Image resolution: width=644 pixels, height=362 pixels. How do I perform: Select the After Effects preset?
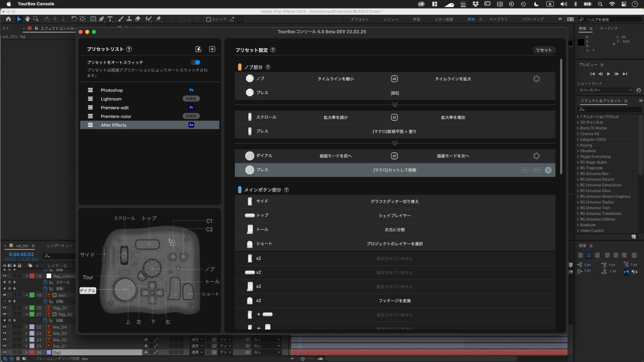pyautogui.click(x=149, y=125)
